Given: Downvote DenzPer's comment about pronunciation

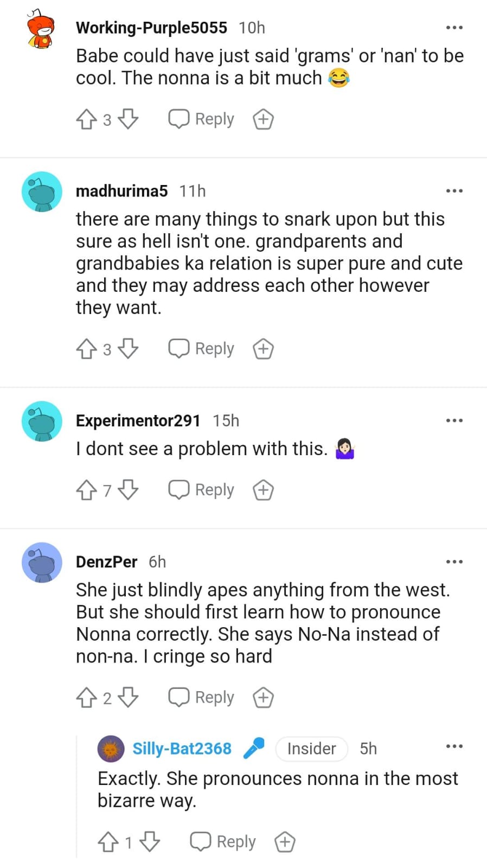Looking at the screenshot, I should click(129, 698).
